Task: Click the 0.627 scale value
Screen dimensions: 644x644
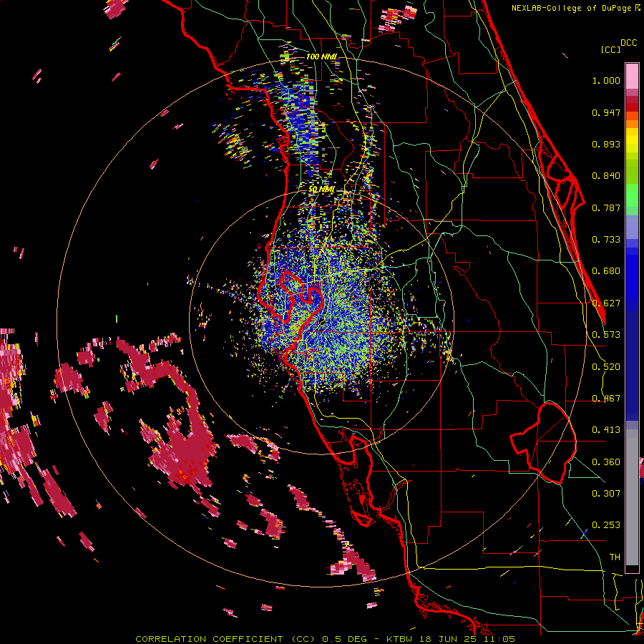Action: coord(606,303)
